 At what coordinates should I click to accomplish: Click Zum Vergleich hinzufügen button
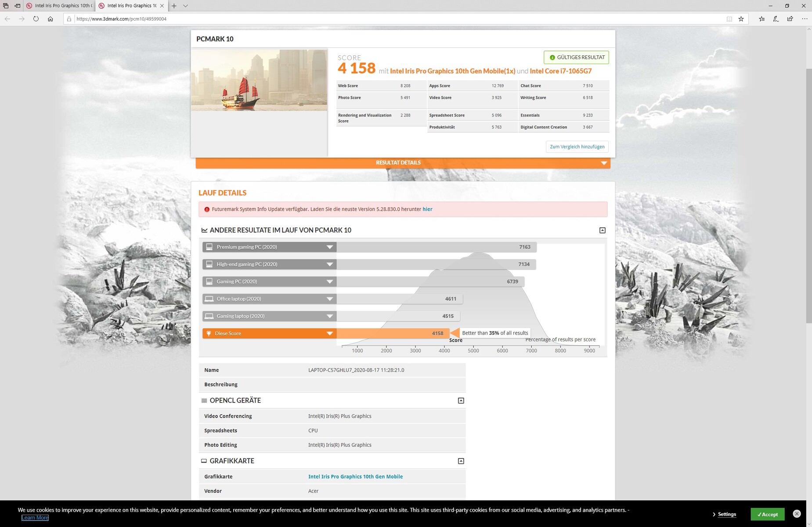pos(577,147)
